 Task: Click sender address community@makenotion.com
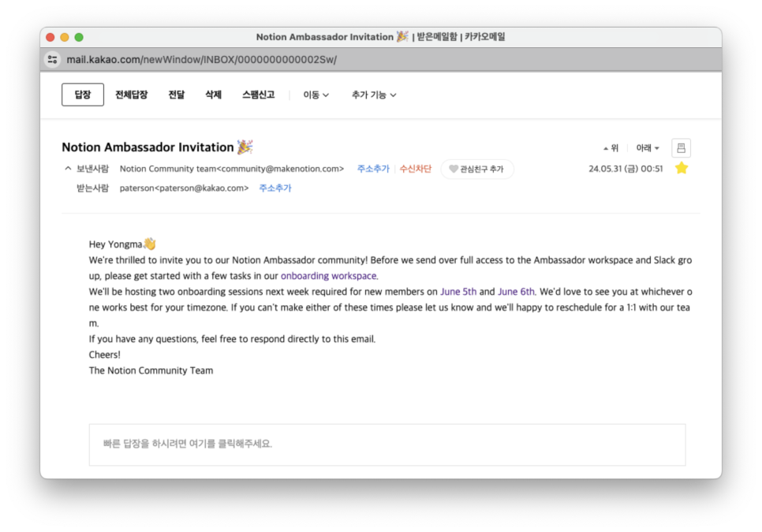279,169
